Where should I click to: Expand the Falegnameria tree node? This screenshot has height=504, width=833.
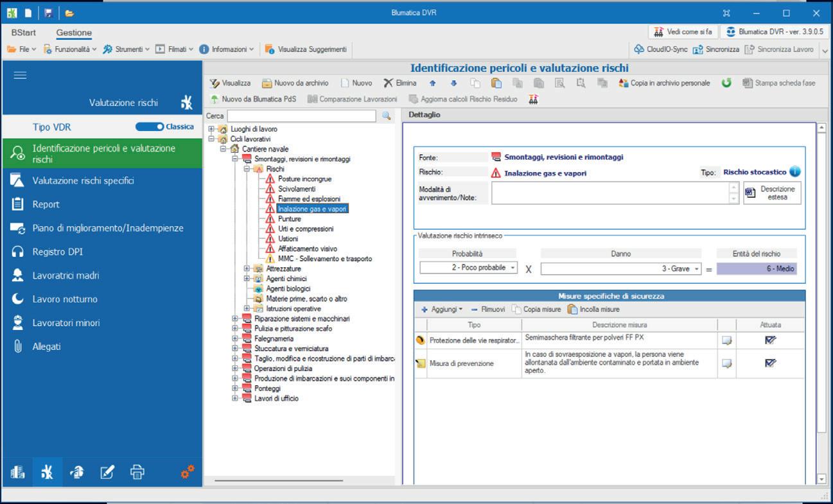[x=235, y=338]
